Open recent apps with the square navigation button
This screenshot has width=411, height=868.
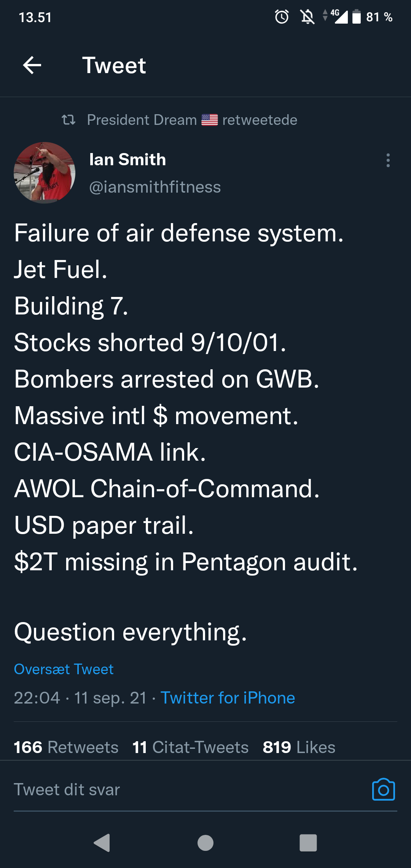point(309,842)
